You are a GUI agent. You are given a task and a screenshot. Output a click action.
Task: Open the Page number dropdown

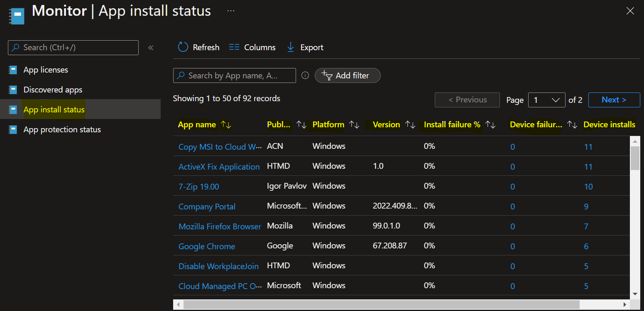(546, 100)
